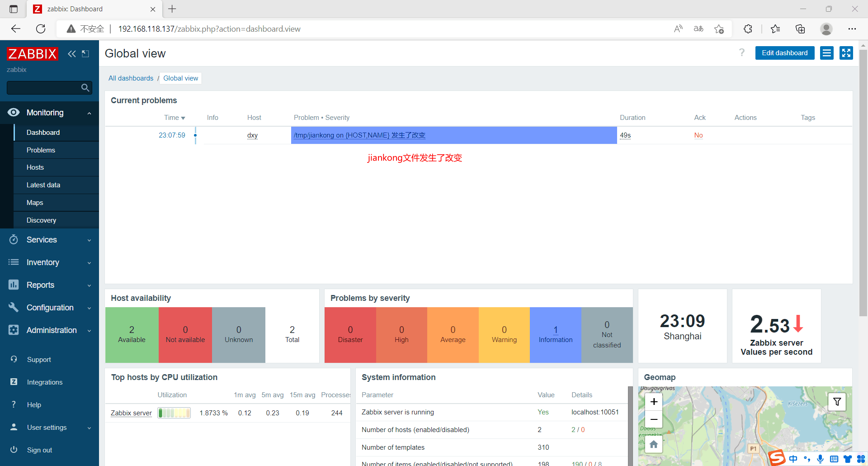
Task: Zoom out on the Geomap
Action: [654, 419]
